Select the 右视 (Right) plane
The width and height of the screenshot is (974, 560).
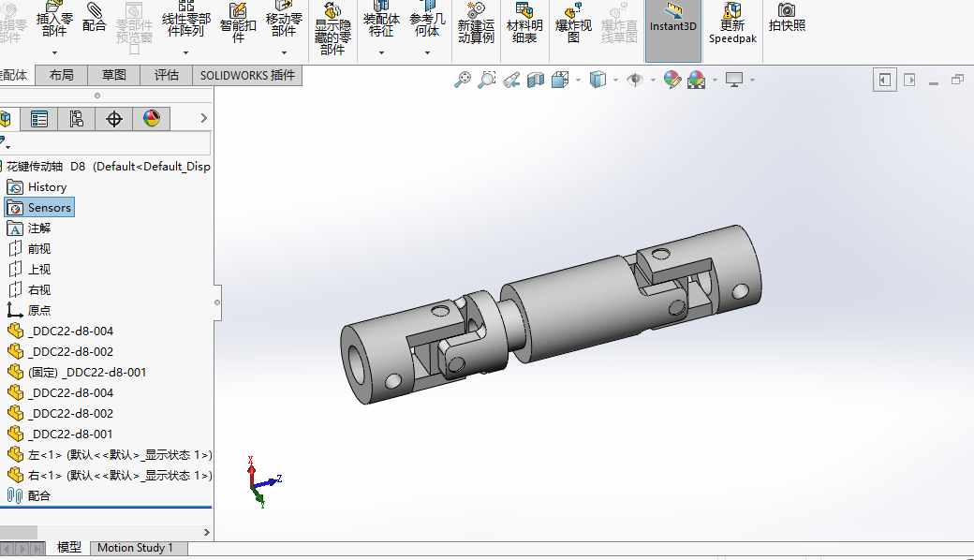(29, 289)
